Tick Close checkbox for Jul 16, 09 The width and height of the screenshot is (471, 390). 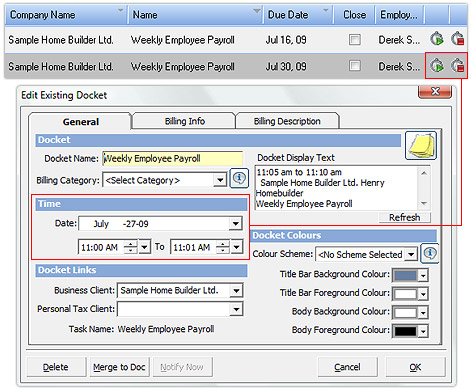point(354,40)
